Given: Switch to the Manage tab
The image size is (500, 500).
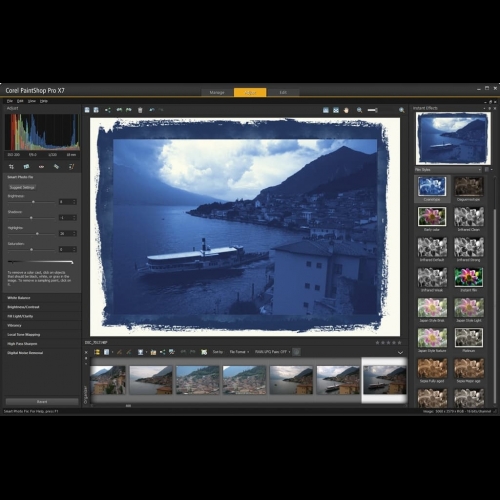Looking at the screenshot, I should pyautogui.click(x=217, y=92).
